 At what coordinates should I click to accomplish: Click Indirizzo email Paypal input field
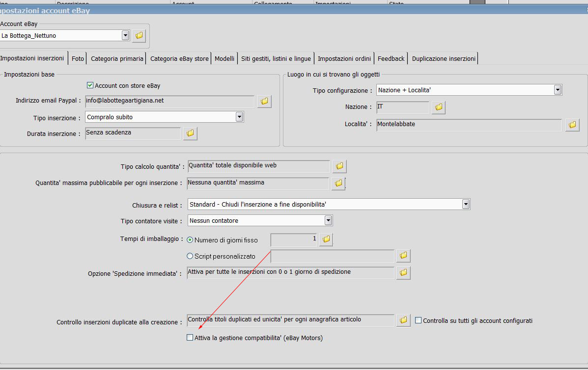coord(169,101)
